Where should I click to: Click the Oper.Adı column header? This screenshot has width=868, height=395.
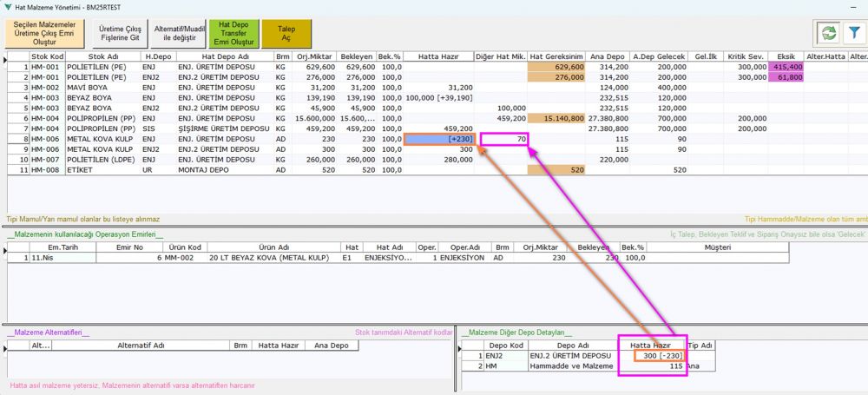(464, 247)
